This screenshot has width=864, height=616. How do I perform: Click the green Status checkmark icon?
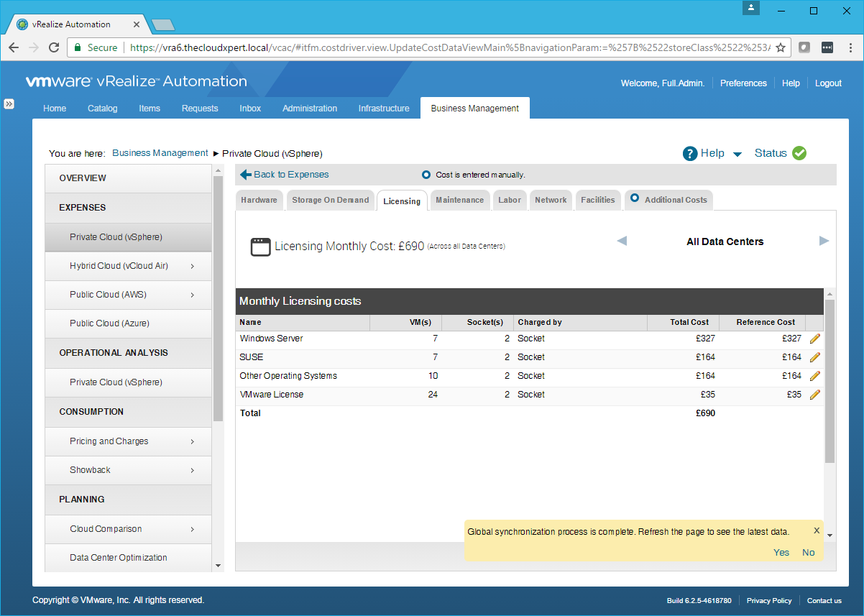[x=799, y=153]
